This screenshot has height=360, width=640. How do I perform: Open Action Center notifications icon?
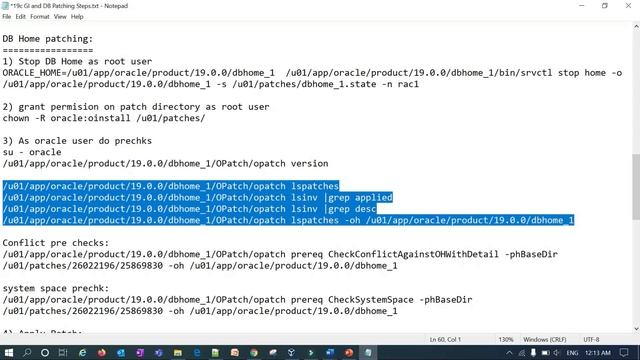tap(624, 353)
